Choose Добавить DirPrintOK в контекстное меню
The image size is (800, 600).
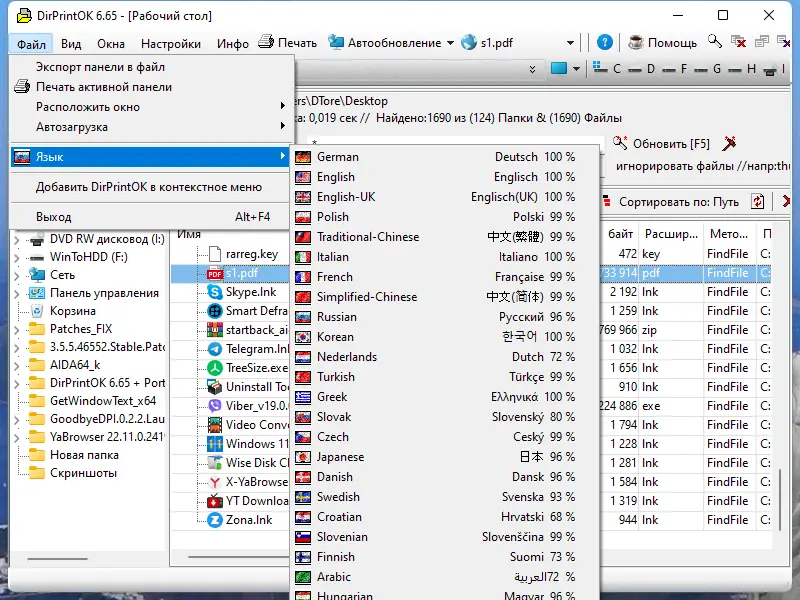pyautogui.click(x=152, y=187)
